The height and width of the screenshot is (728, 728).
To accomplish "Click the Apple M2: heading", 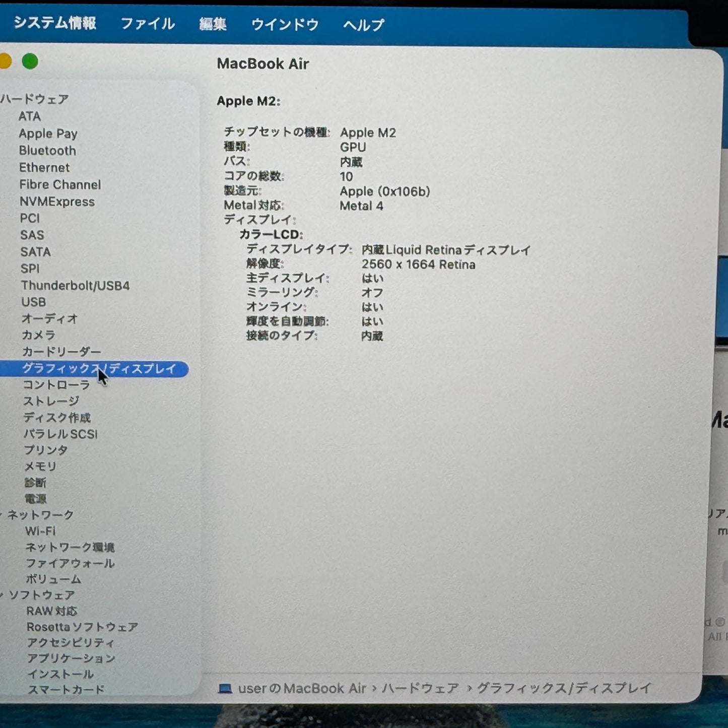I will (248, 101).
